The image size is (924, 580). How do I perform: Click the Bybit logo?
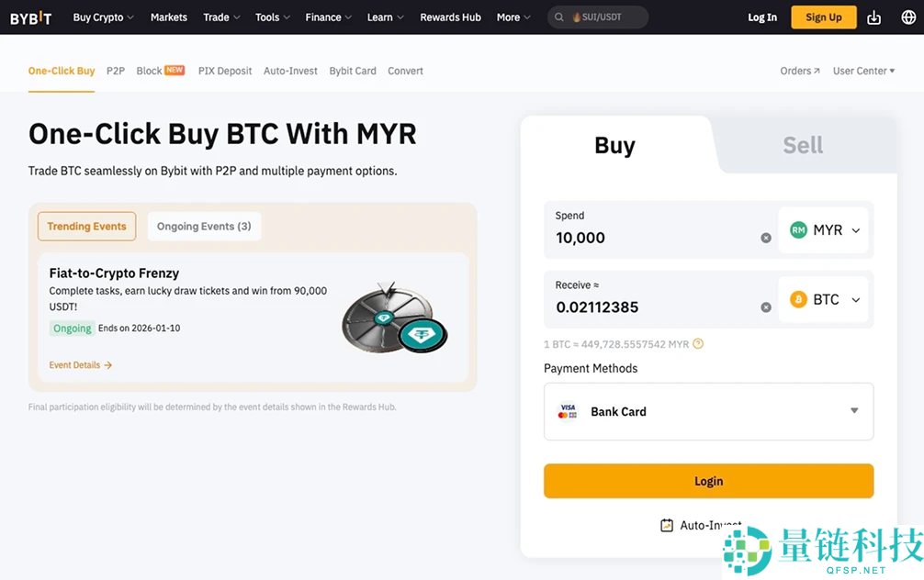pos(30,17)
